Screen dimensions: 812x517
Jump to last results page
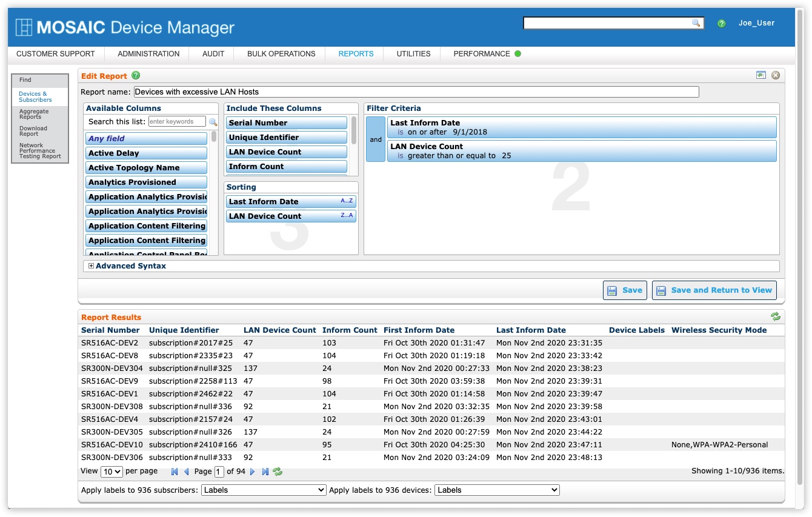(265, 472)
